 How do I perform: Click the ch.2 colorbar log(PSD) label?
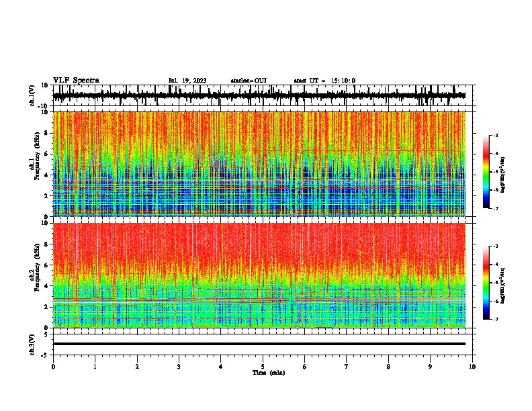tap(503, 285)
